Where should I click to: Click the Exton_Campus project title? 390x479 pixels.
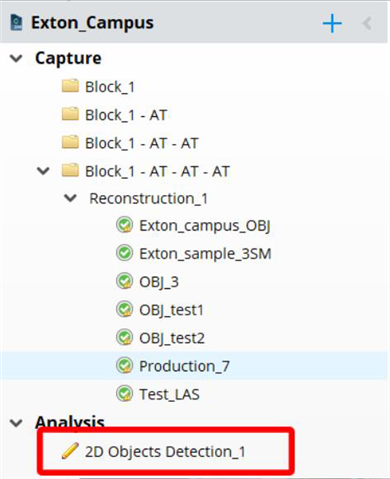click(x=92, y=23)
